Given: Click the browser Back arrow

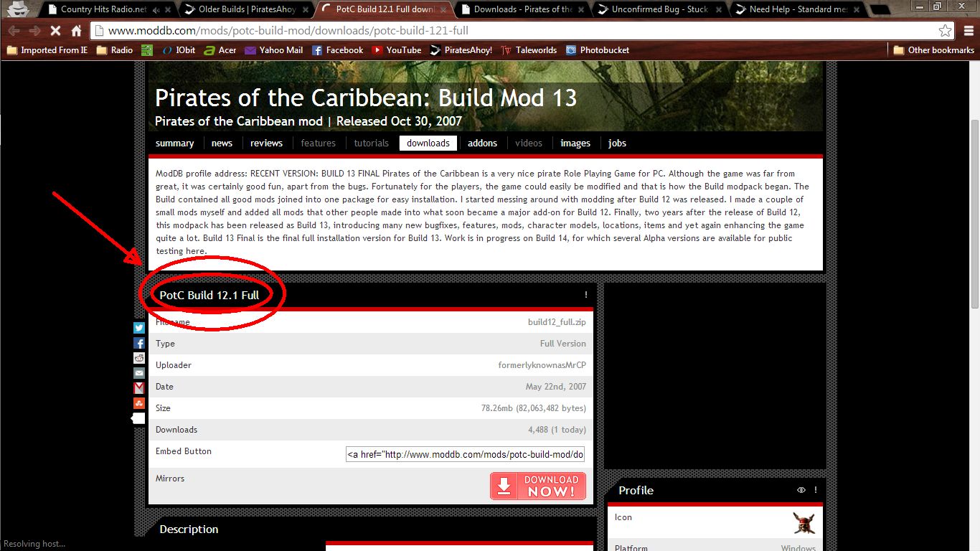Looking at the screenshot, I should pyautogui.click(x=14, y=31).
